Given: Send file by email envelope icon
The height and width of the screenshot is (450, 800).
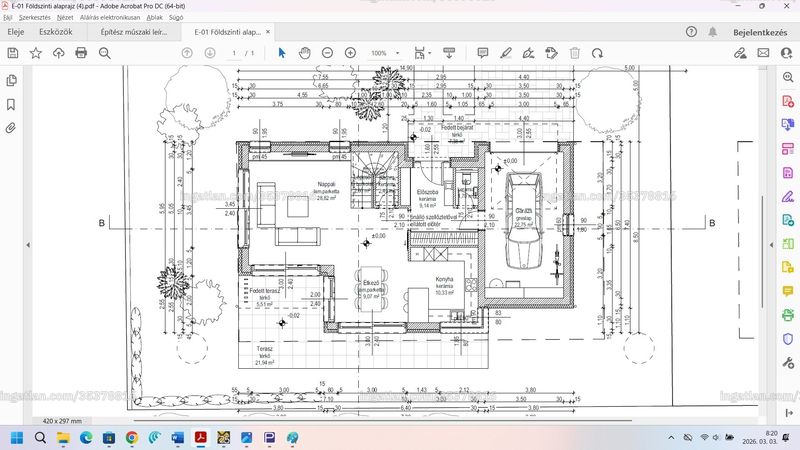Looking at the screenshot, I should [x=763, y=53].
